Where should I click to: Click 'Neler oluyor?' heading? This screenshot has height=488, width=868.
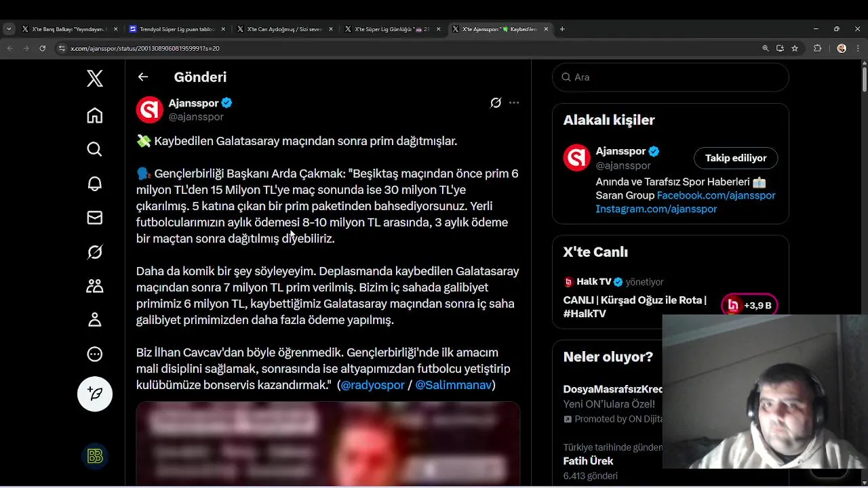(608, 357)
